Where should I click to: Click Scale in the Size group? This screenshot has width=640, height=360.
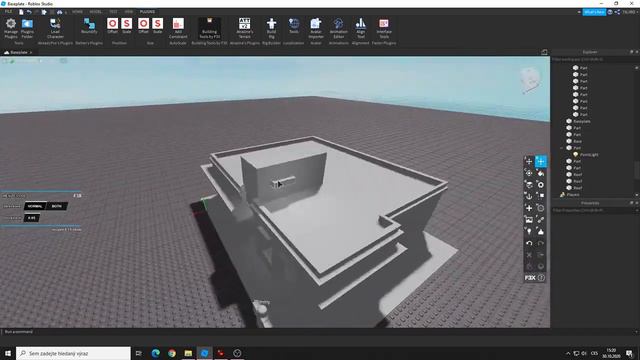tap(158, 26)
